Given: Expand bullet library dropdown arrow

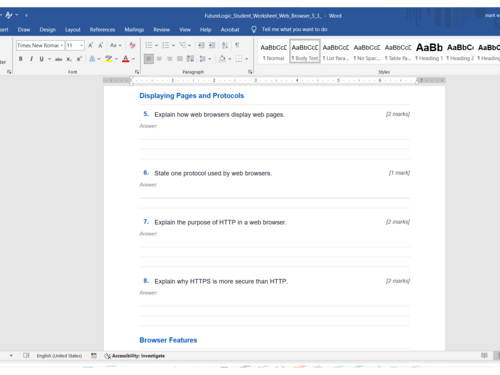Looking at the screenshot, I should click(156, 45).
